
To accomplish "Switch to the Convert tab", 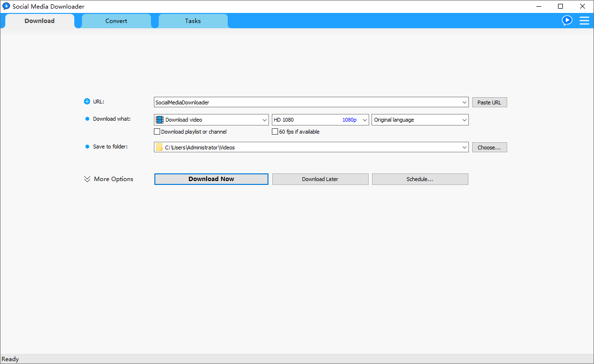I will click(x=116, y=21).
